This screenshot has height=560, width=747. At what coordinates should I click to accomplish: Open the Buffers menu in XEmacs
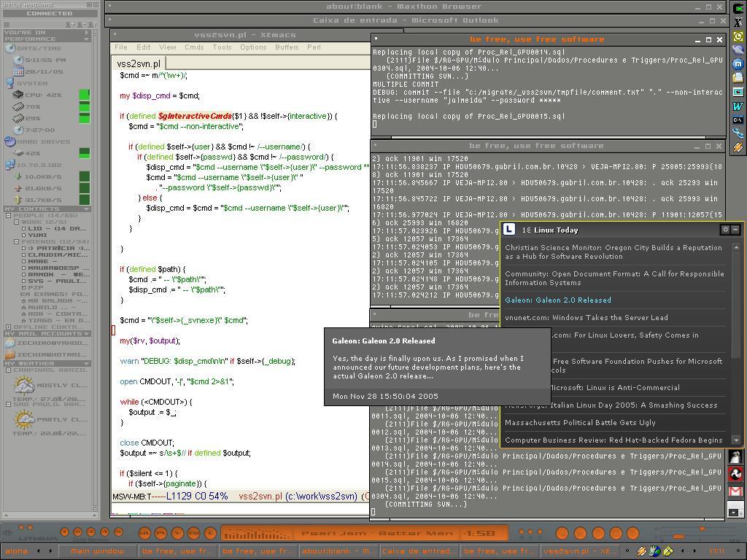tap(287, 47)
